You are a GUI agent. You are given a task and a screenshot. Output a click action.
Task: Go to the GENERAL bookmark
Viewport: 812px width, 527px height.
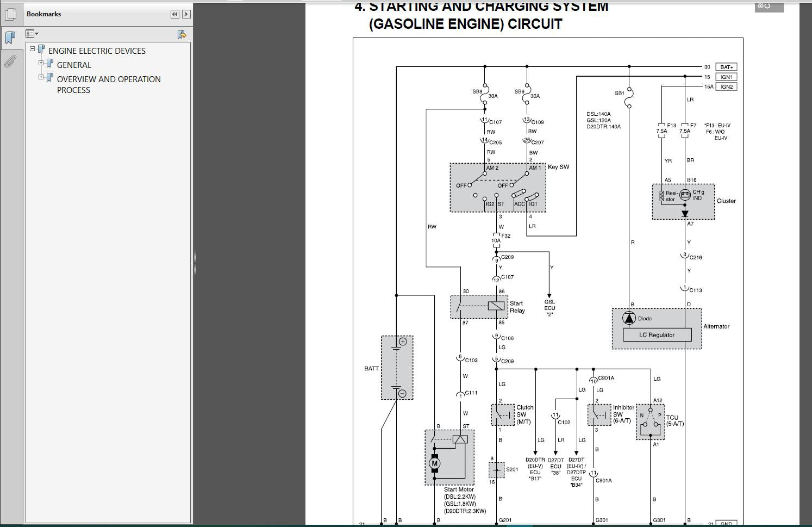click(x=74, y=65)
